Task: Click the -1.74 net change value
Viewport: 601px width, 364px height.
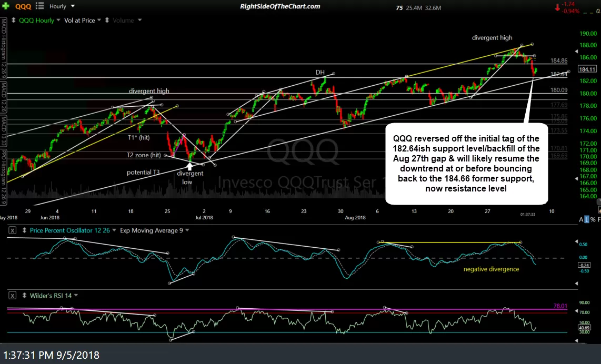Action: click(x=569, y=4)
